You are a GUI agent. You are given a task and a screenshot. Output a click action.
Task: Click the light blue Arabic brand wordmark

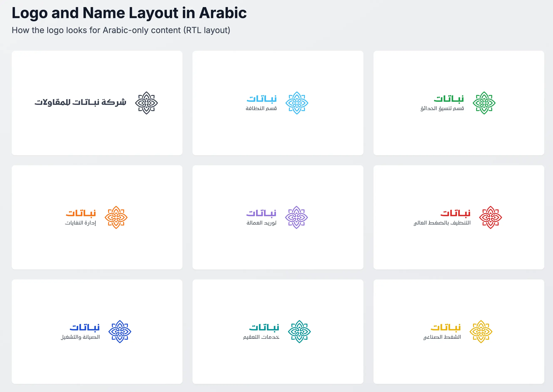pos(261,98)
